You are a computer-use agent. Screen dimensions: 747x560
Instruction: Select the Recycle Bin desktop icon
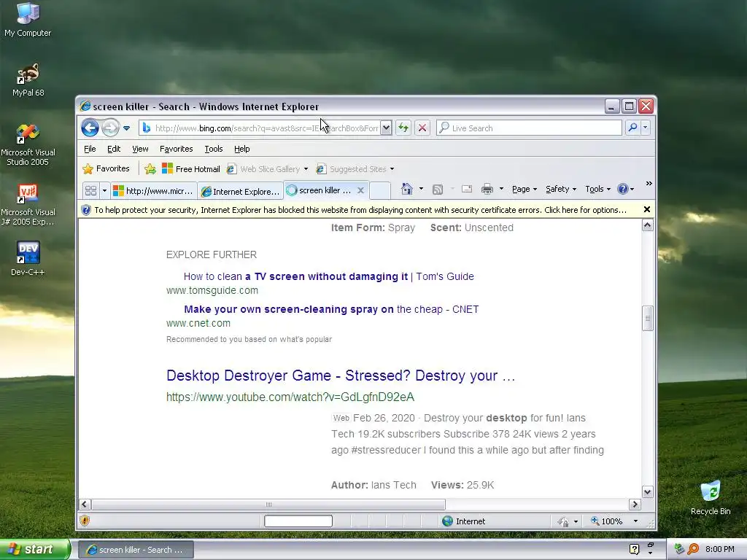(711, 498)
